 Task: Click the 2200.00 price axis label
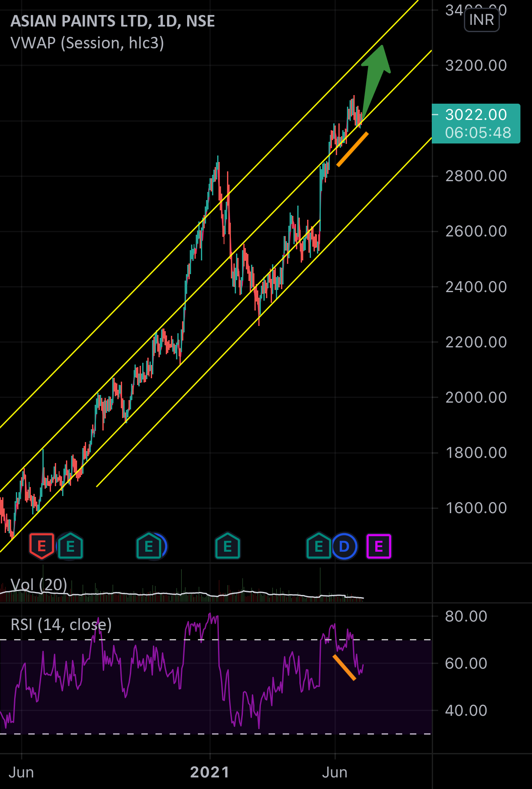pos(476,342)
